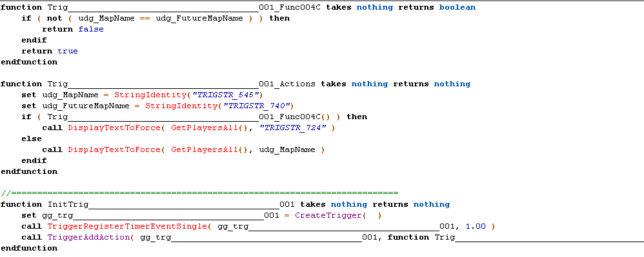Click the 'return false' line
This screenshot has height=257, width=644.
(73, 29)
